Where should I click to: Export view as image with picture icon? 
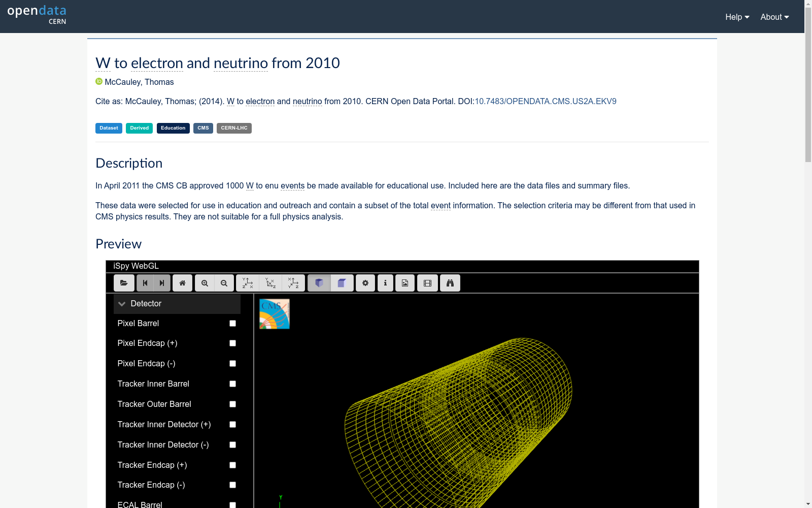pos(405,283)
